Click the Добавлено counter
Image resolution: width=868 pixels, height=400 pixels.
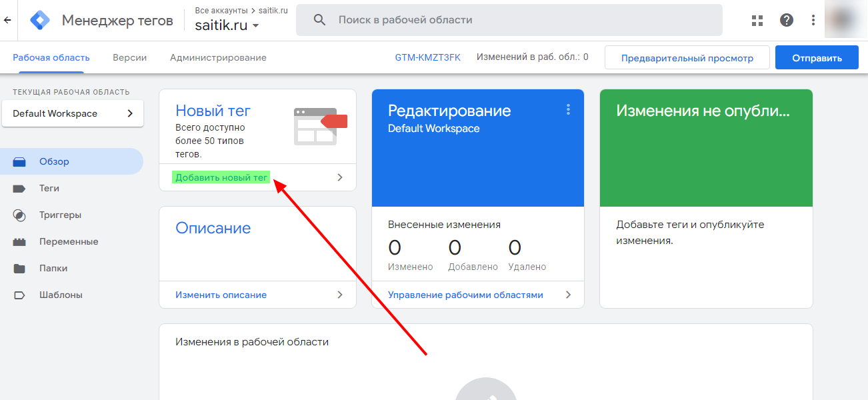coord(473,255)
